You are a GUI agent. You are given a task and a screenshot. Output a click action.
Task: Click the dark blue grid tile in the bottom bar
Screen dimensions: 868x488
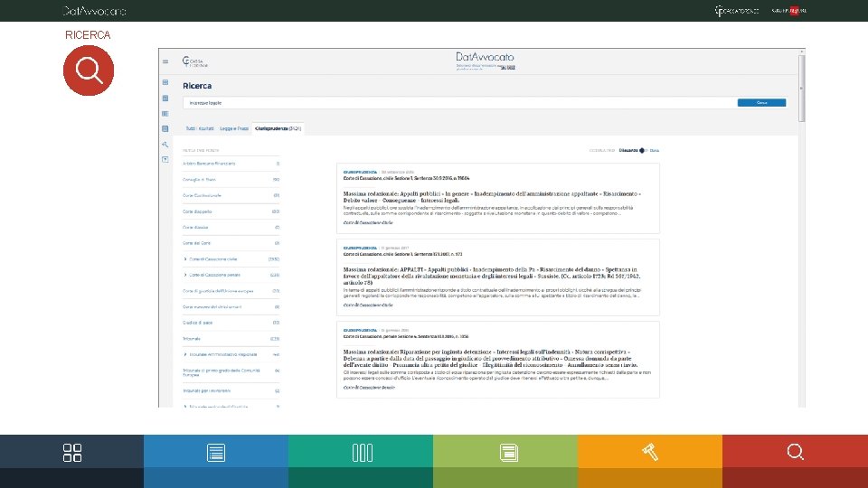click(72, 453)
